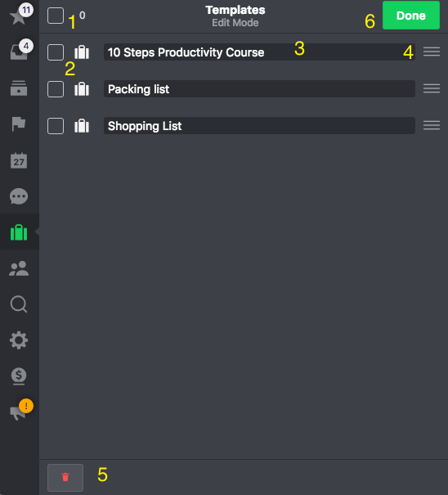Select the green Templates briefcase in sidebar
Image resolution: width=448 pixels, height=495 pixels.
coord(19,232)
